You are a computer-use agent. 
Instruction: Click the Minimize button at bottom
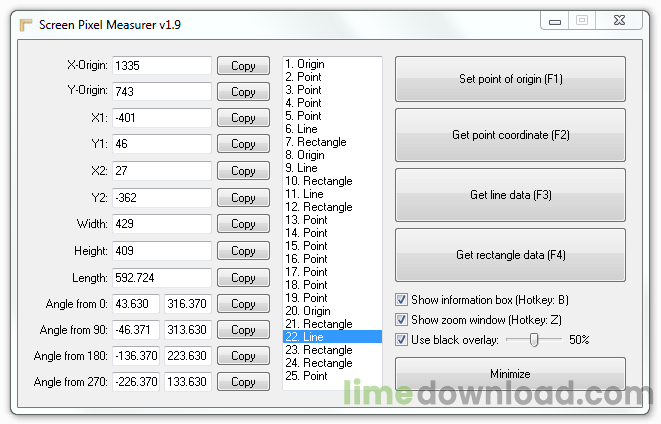510,373
